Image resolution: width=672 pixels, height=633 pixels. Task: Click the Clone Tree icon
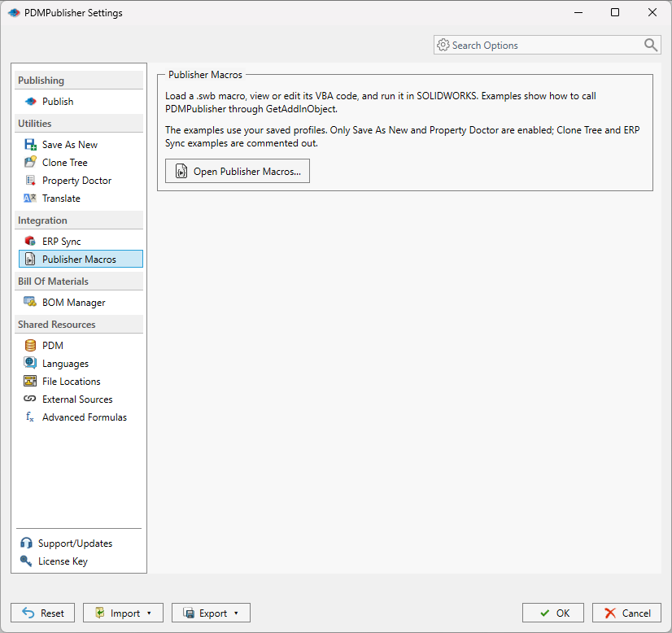30,162
